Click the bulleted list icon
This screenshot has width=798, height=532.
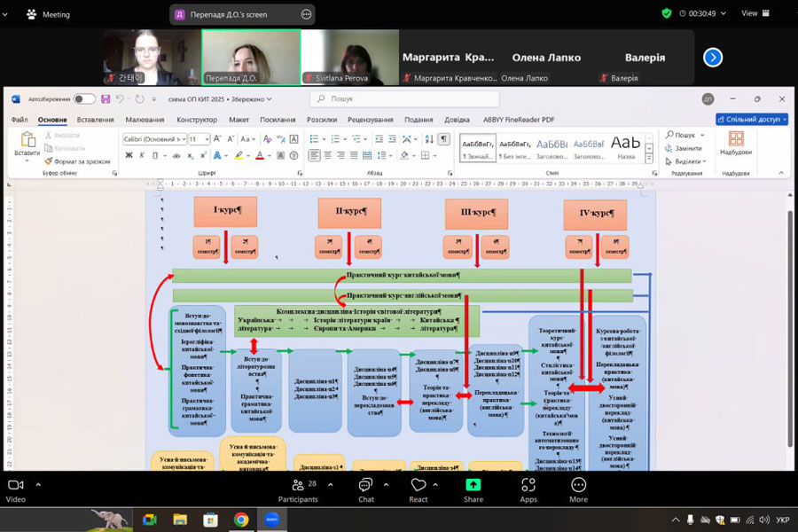click(314, 138)
